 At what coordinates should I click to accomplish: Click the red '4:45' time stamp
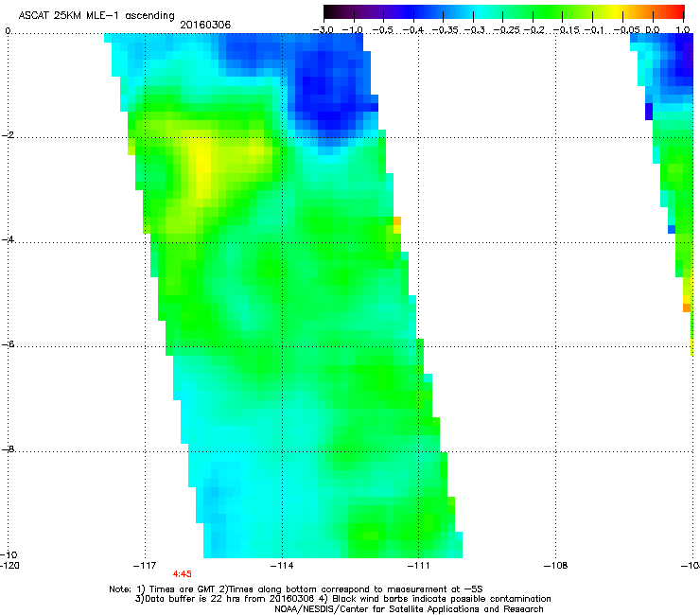[x=183, y=574]
